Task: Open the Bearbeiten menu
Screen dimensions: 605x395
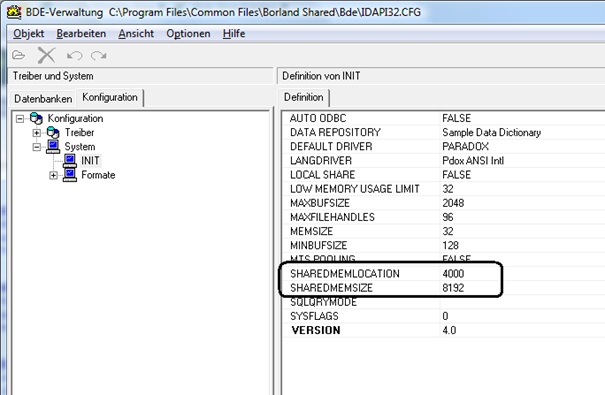Action: (81, 34)
